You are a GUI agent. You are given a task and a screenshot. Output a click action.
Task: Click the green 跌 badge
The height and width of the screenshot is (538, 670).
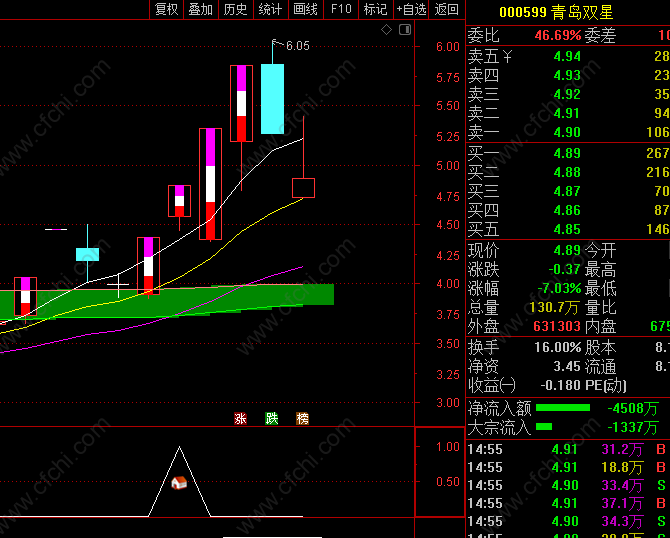tap(272, 418)
